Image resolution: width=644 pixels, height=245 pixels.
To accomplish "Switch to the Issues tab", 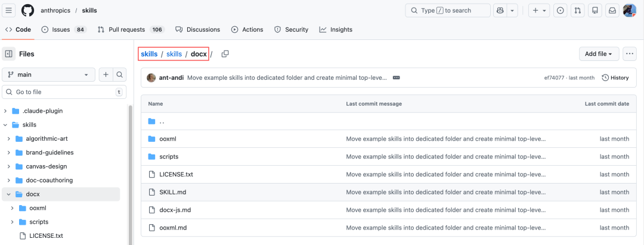I will click(64, 30).
